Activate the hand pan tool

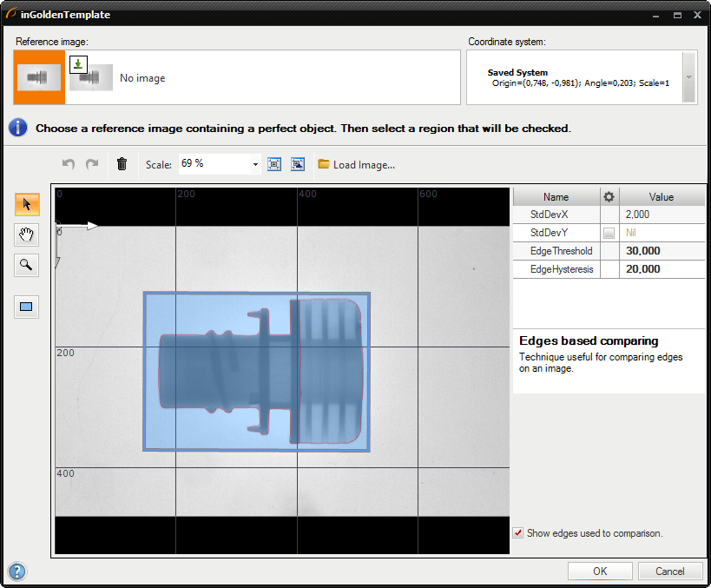tap(27, 235)
